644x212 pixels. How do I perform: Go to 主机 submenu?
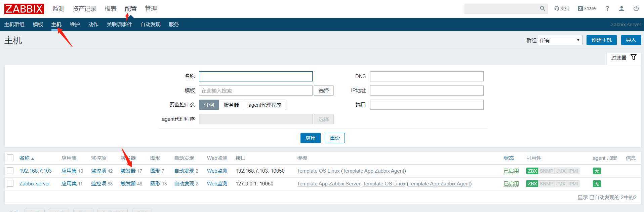tap(56, 25)
